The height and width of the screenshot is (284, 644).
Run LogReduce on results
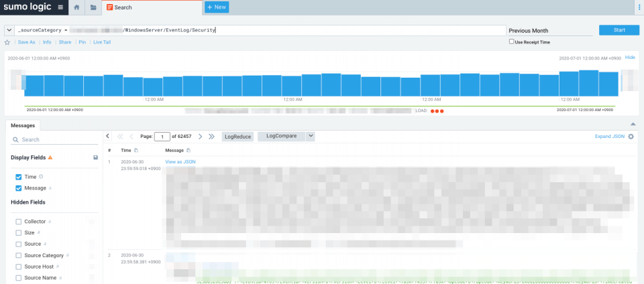click(x=237, y=137)
